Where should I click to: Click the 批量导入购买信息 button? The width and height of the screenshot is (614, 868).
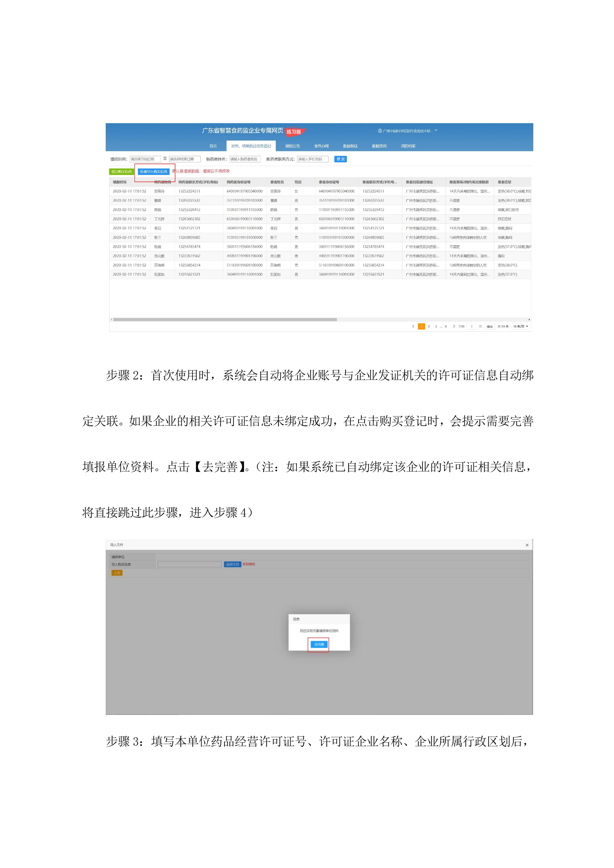153,172
